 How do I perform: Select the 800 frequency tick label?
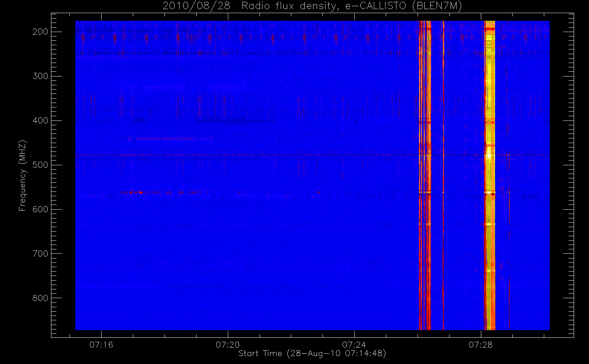point(40,298)
